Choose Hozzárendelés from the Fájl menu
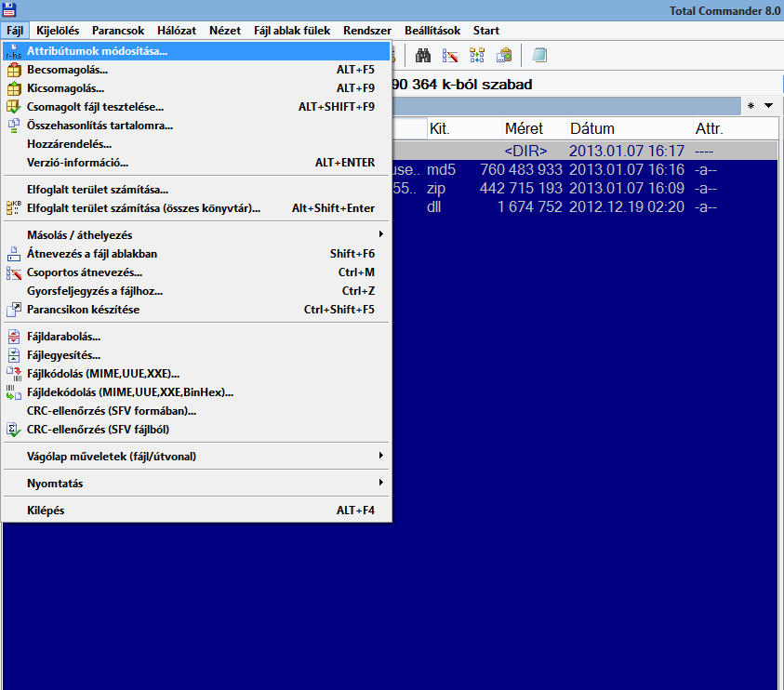 pyautogui.click(x=196, y=144)
